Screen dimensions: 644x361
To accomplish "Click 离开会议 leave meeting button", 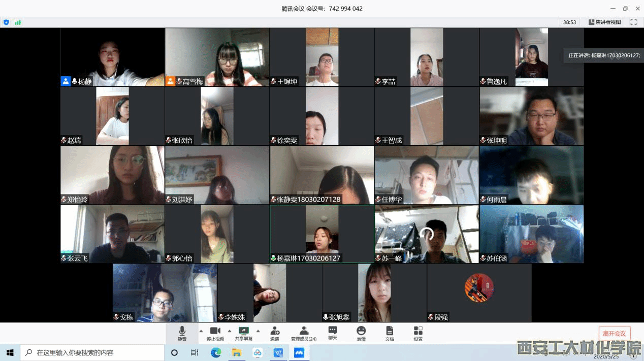I will [614, 333].
